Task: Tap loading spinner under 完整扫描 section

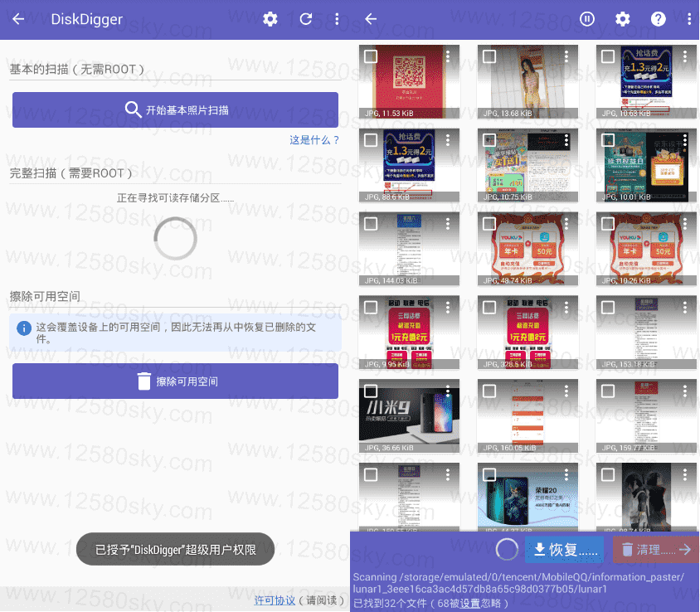Action: pyautogui.click(x=176, y=238)
